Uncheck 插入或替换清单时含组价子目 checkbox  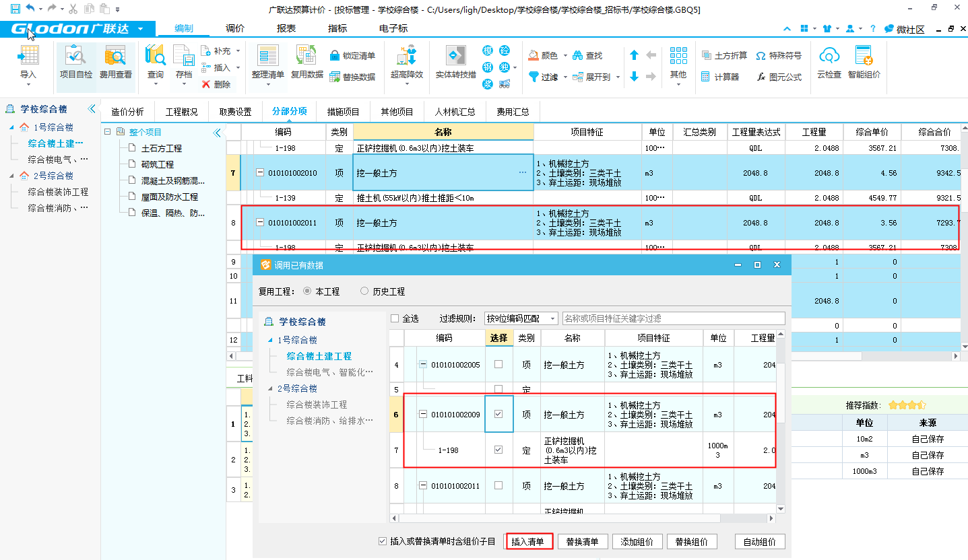pyautogui.click(x=383, y=542)
